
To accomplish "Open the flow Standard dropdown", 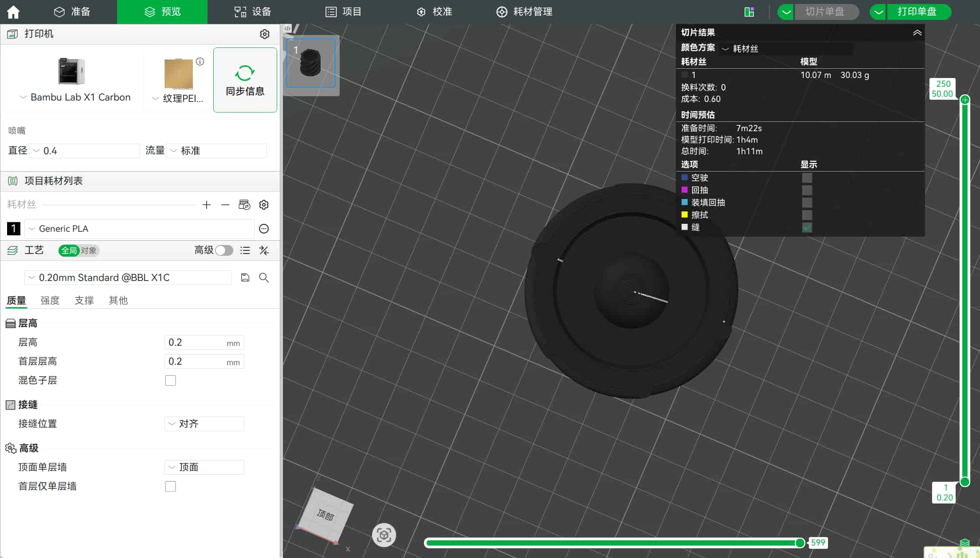I will click(x=217, y=151).
